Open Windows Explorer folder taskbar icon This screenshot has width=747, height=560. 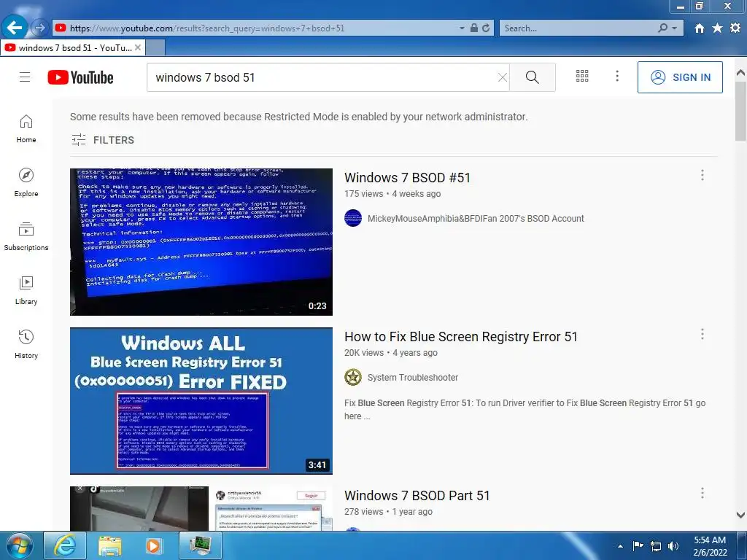coord(110,545)
